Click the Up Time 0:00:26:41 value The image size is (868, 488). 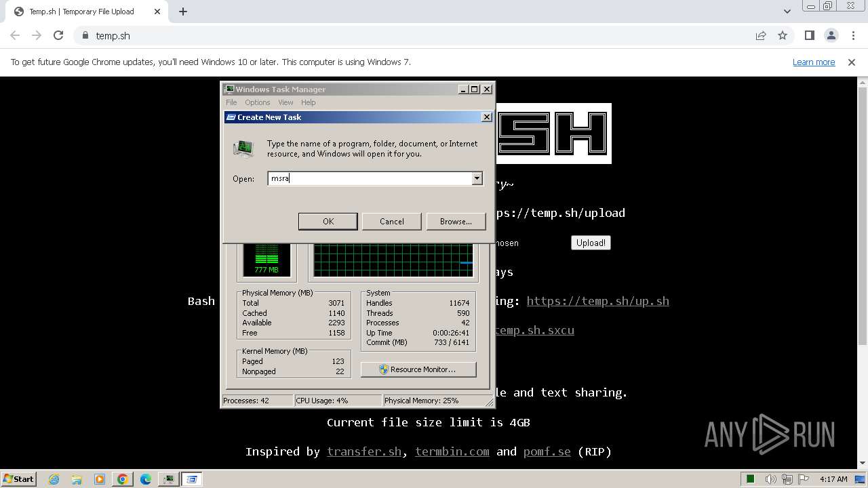[x=451, y=333]
